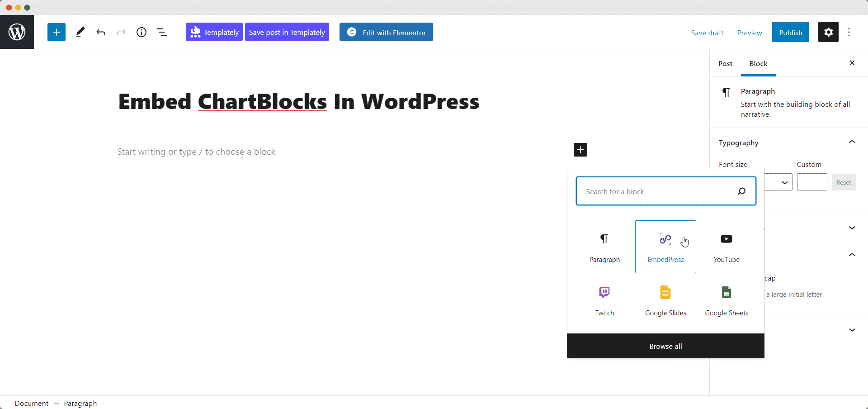Open the Font size dropdown
The image size is (868, 409).
pos(778,182)
